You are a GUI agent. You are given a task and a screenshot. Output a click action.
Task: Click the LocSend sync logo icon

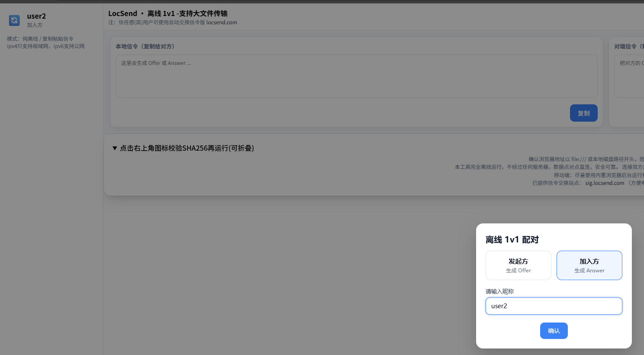pos(14,20)
